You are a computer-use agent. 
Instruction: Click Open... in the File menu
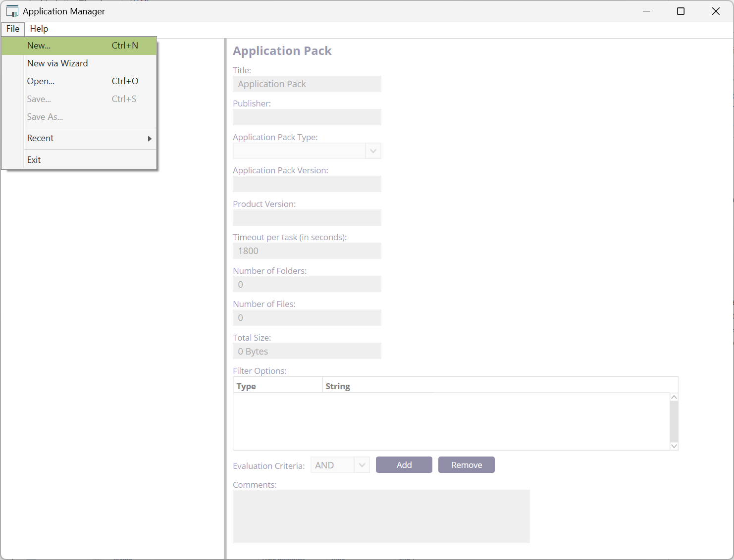41,81
